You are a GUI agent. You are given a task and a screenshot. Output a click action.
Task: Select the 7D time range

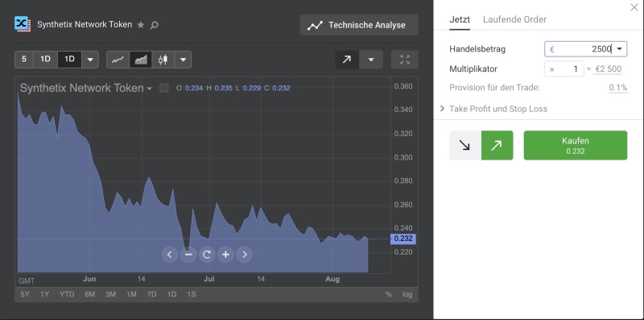[151, 294]
